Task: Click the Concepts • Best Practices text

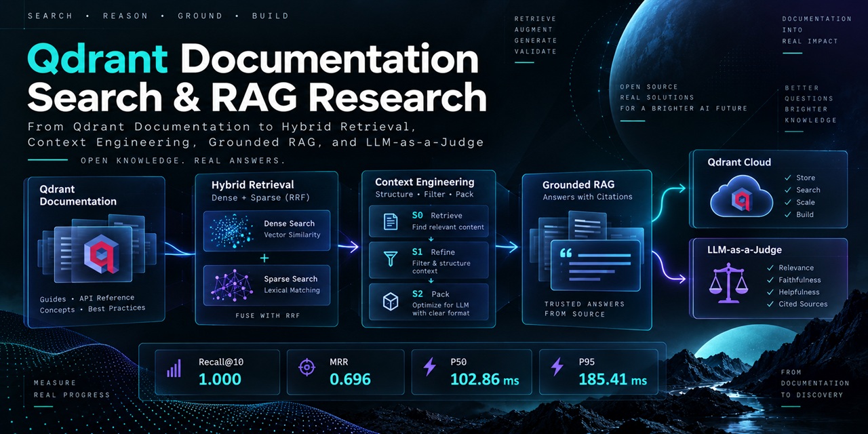Action: [x=92, y=309]
